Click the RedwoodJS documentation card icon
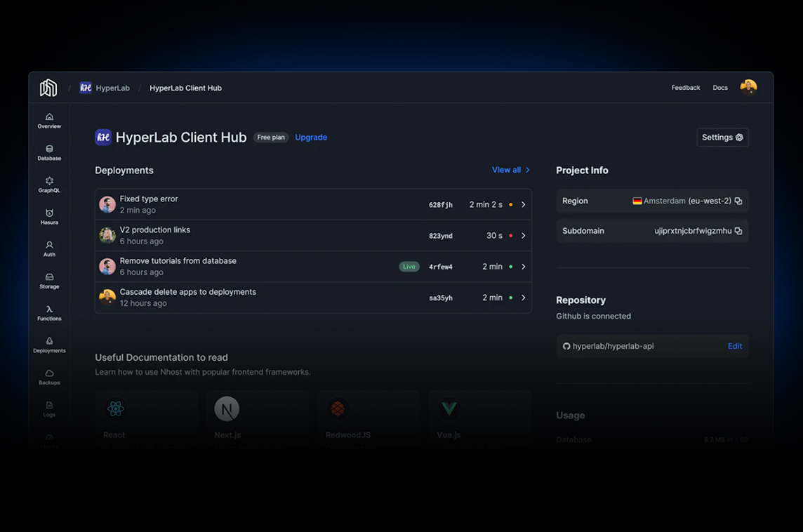This screenshot has height=532, width=803. [338, 408]
